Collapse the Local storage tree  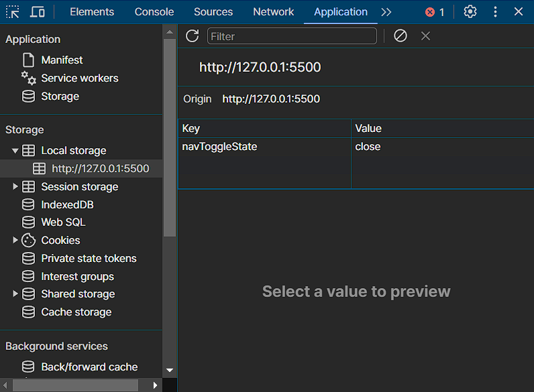click(15, 151)
